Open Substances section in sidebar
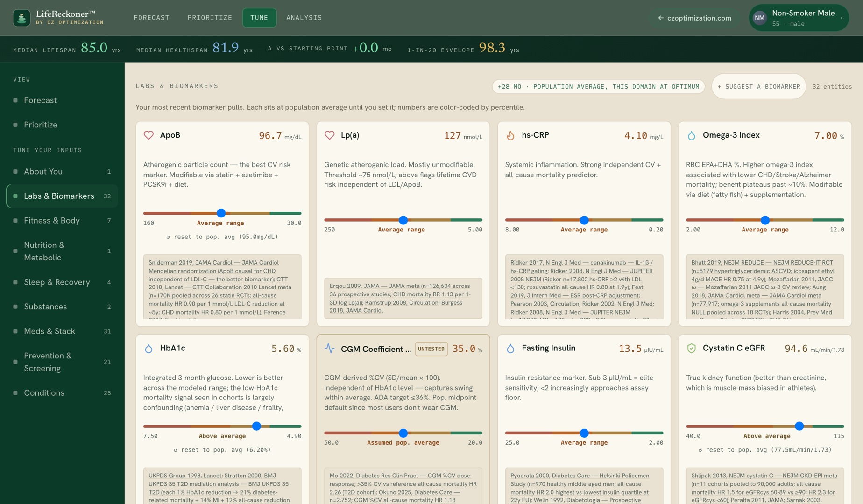Screen dimensions: 863x504 [x=62, y=307]
